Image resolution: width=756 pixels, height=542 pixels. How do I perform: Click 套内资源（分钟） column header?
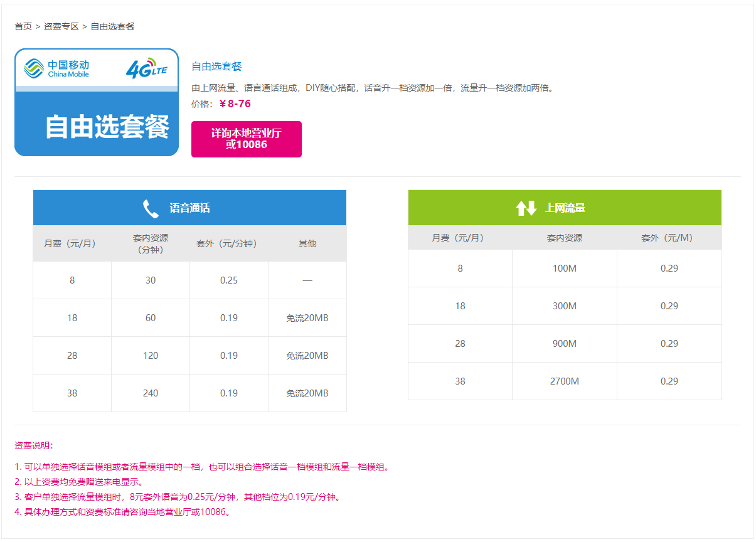[151, 243]
